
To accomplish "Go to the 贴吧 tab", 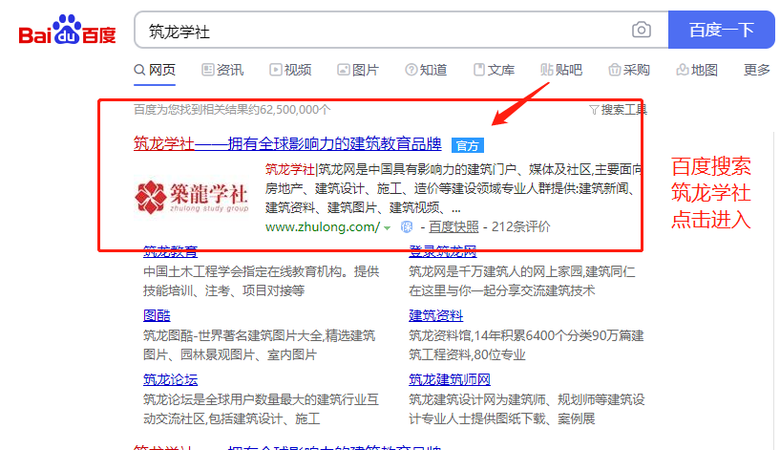I will (x=561, y=70).
